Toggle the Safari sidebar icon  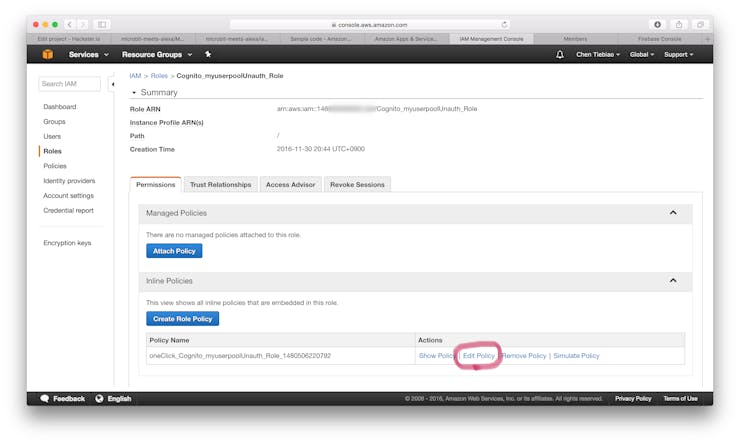point(102,25)
